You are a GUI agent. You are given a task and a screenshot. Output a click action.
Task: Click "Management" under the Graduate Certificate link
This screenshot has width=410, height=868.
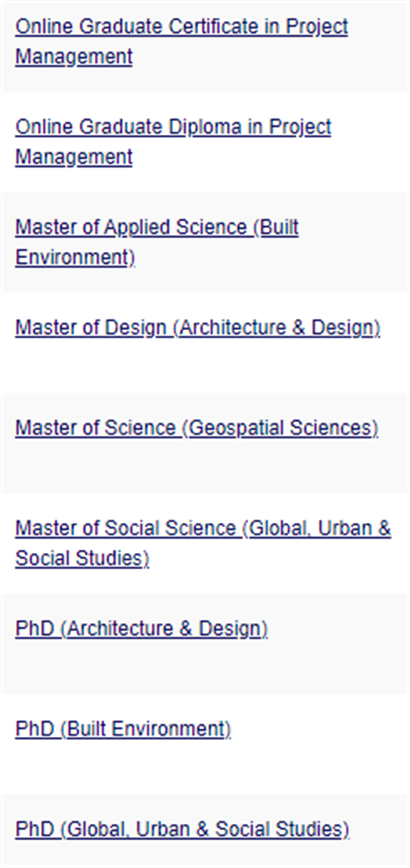pyautogui.click(x=74, y=57)
